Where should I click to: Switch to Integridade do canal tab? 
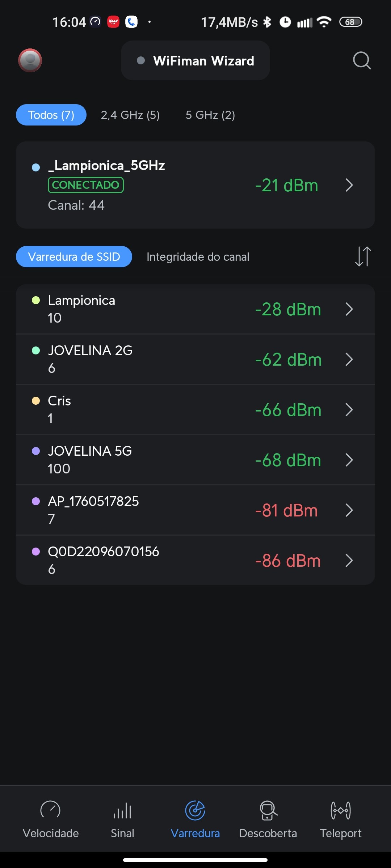tap(198, 257)
